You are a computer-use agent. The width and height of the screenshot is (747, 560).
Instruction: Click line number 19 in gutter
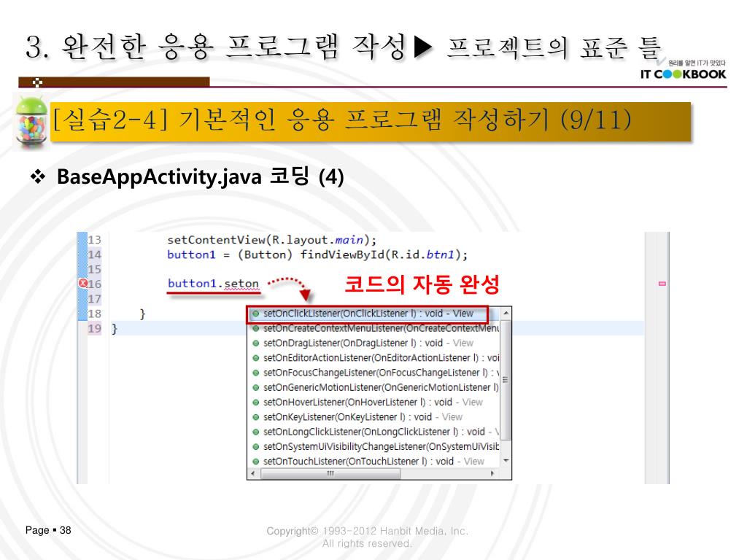tap(94, 328)
